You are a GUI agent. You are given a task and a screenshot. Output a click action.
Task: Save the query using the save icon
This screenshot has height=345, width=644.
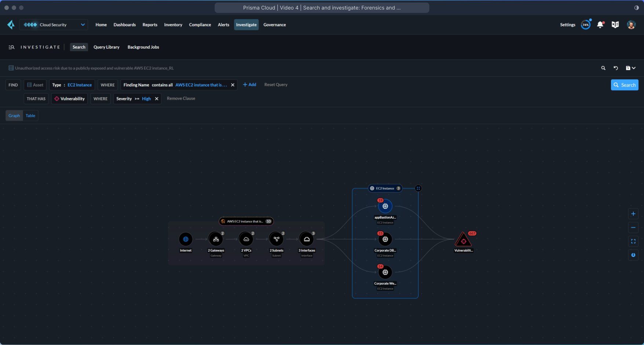coord(628,68)
